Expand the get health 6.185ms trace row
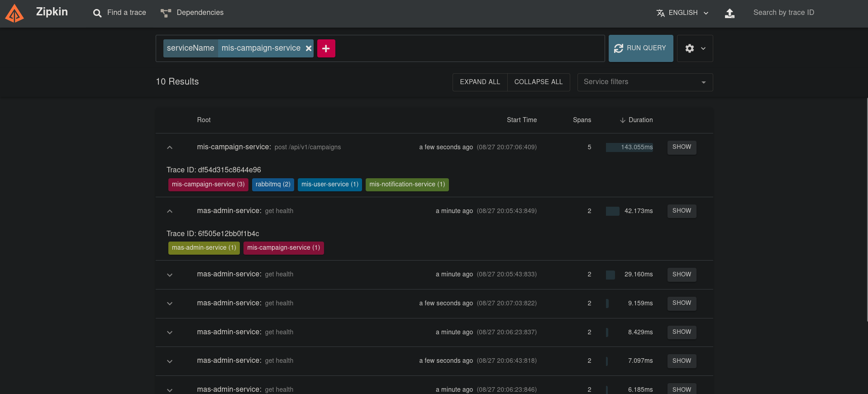The image size is (868, 394). coord(170,390)
